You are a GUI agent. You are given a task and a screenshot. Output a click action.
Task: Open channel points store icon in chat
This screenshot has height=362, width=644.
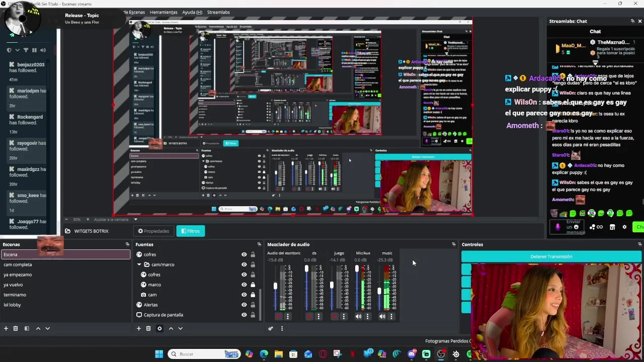coord(612,227)
